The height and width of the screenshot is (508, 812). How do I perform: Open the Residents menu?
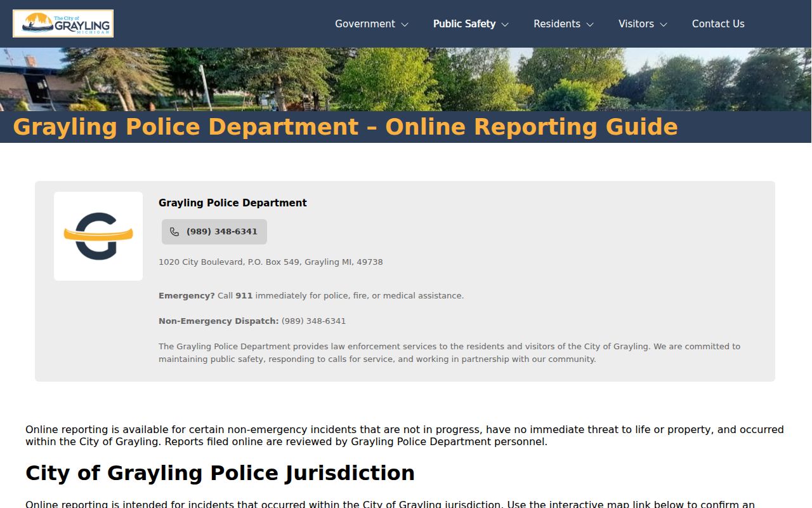[x=556, y=23]
